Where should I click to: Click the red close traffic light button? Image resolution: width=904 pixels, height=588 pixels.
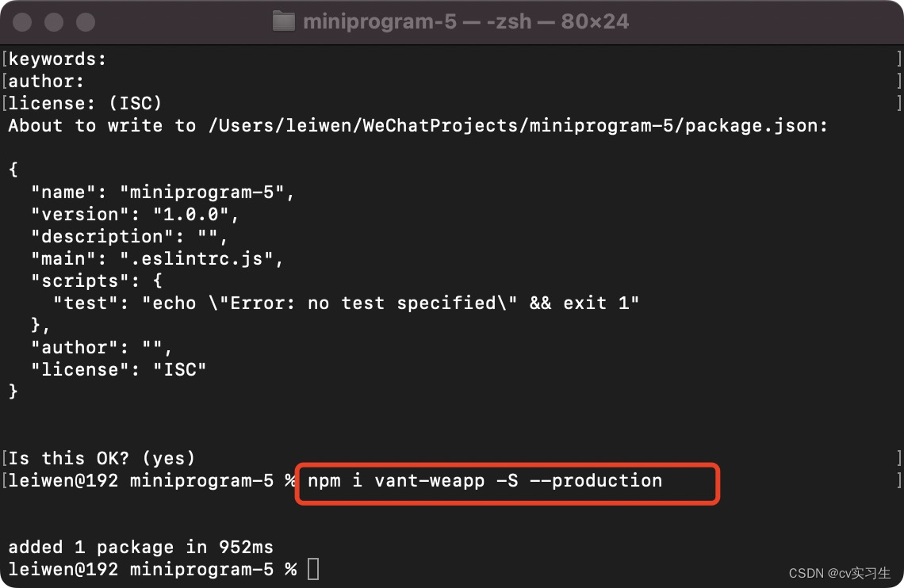coord(22,21)
